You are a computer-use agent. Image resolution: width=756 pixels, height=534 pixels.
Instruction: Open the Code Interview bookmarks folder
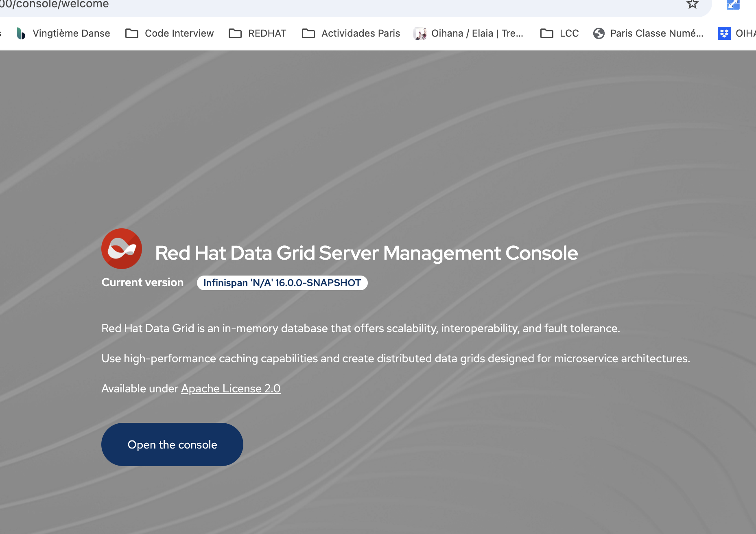[x=170, y=33]
